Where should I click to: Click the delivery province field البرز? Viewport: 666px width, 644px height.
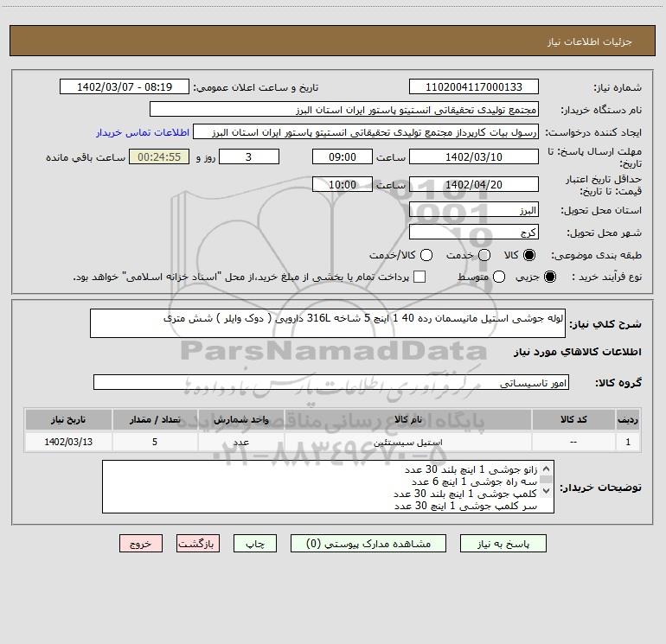point(474,209)
